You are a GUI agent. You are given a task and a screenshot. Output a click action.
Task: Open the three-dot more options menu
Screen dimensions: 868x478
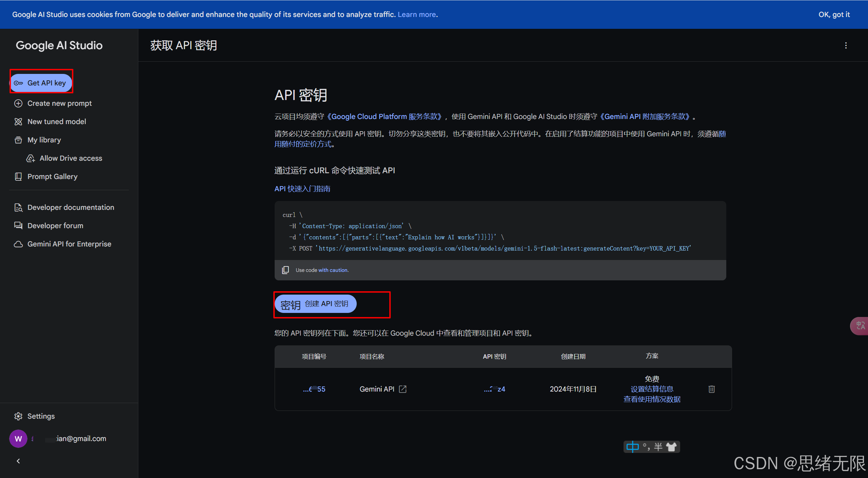(x=846, y=45)
